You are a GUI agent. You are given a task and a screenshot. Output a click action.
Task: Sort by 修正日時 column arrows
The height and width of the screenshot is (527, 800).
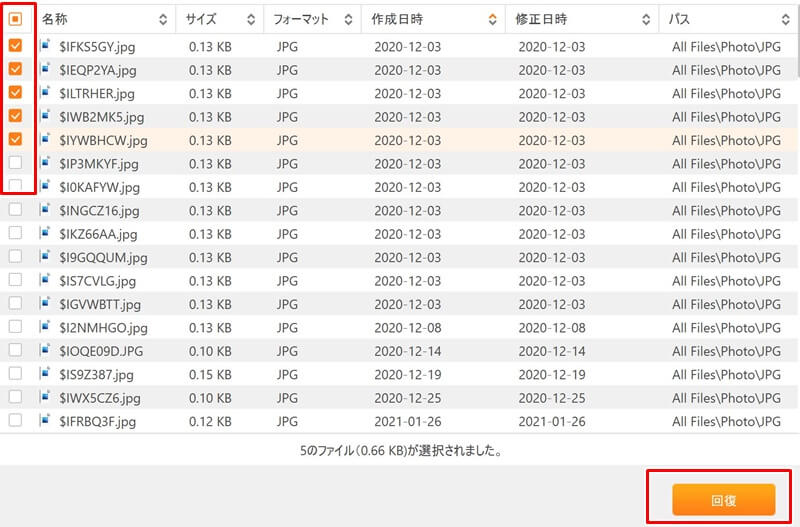coord(646,19)
